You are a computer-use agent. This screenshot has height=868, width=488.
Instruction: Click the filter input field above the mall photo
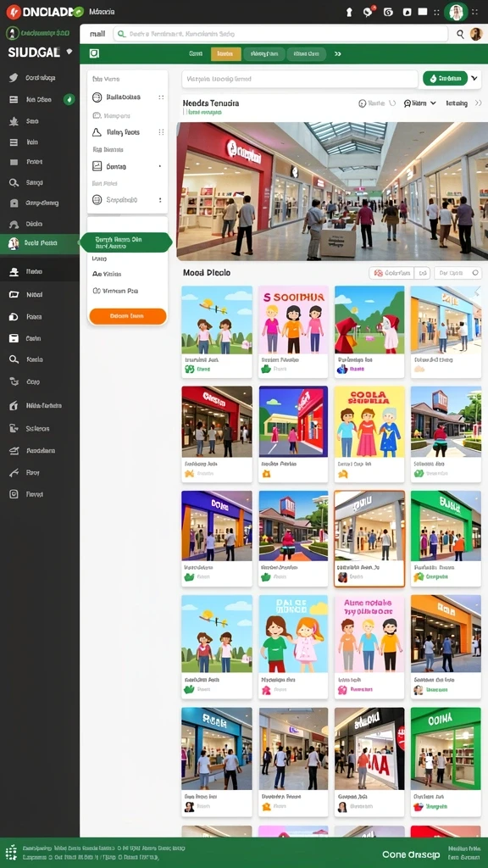pos(300,79)
